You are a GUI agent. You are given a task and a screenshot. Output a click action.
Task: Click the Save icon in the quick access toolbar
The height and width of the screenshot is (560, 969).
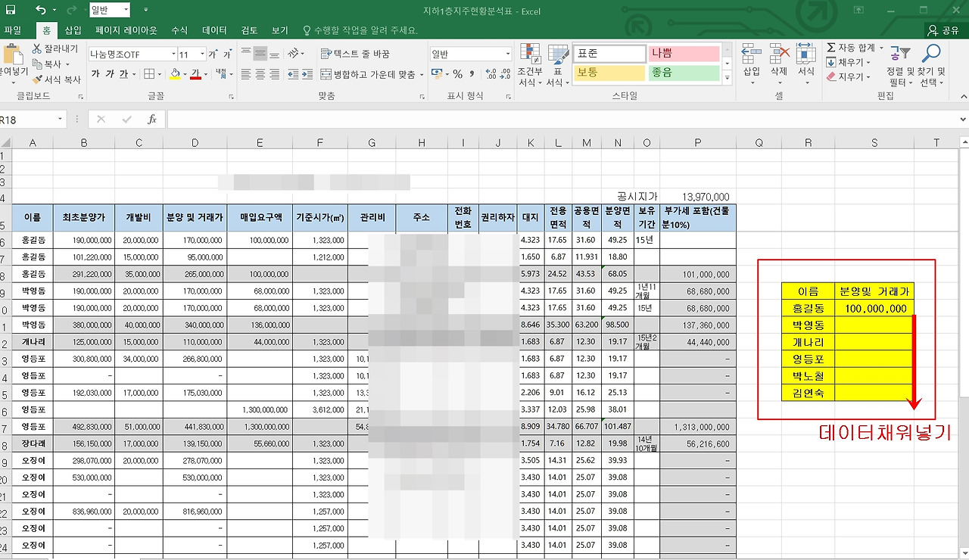[11, 11]
